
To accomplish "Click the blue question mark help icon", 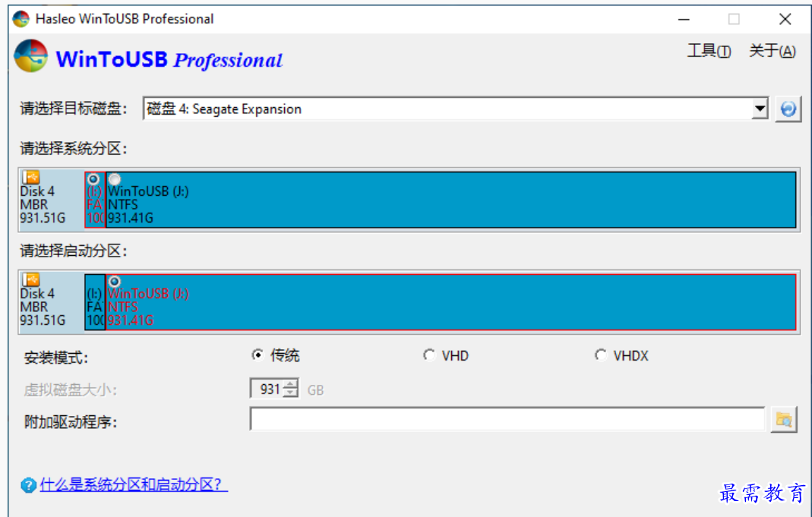I will click(x=28, y=485).
